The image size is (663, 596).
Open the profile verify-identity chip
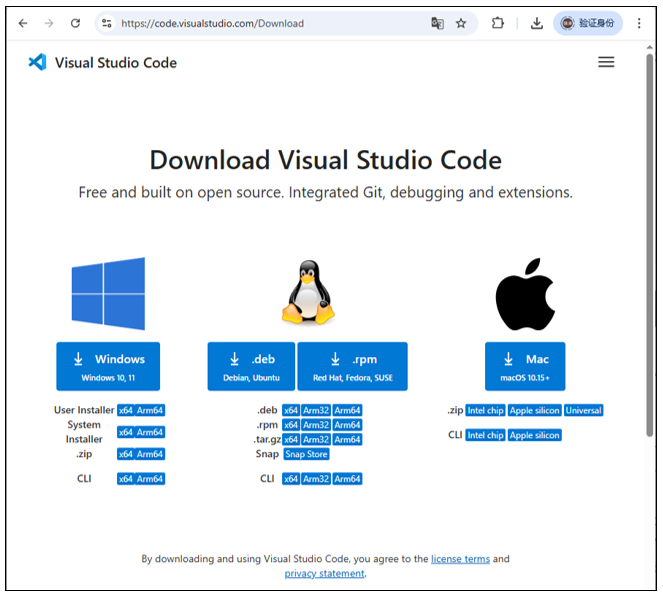click(x=588, y=23)
